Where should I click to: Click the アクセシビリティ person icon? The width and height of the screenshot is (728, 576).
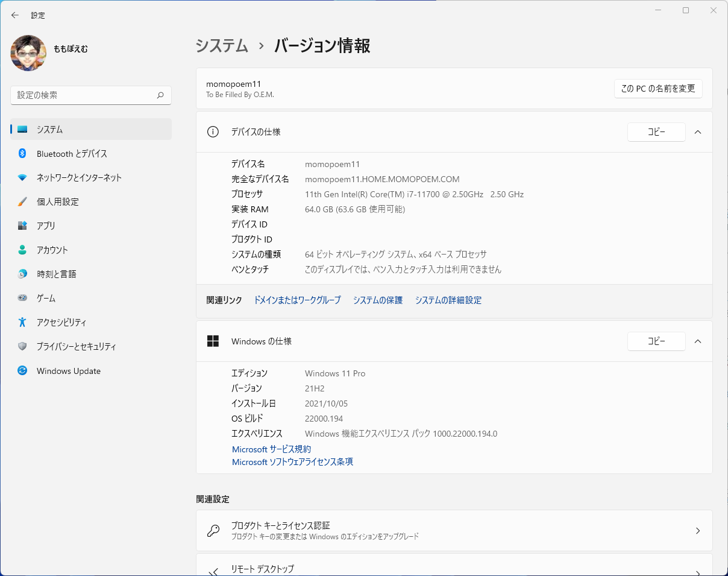point(22,322)
